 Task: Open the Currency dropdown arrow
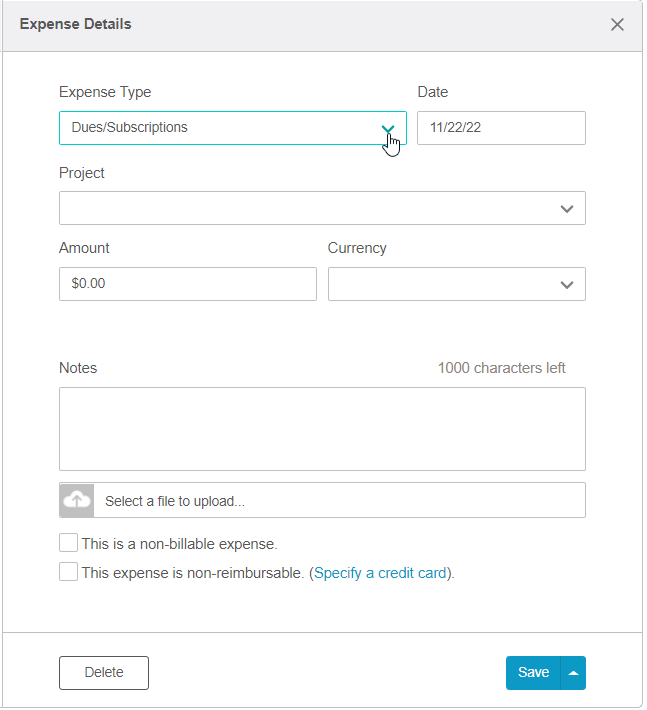[567, 285]
